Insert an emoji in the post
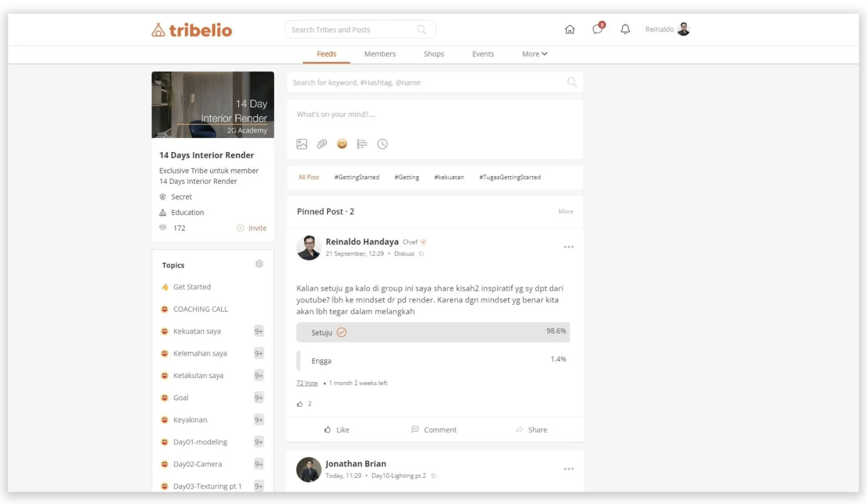 click(342, 144)
